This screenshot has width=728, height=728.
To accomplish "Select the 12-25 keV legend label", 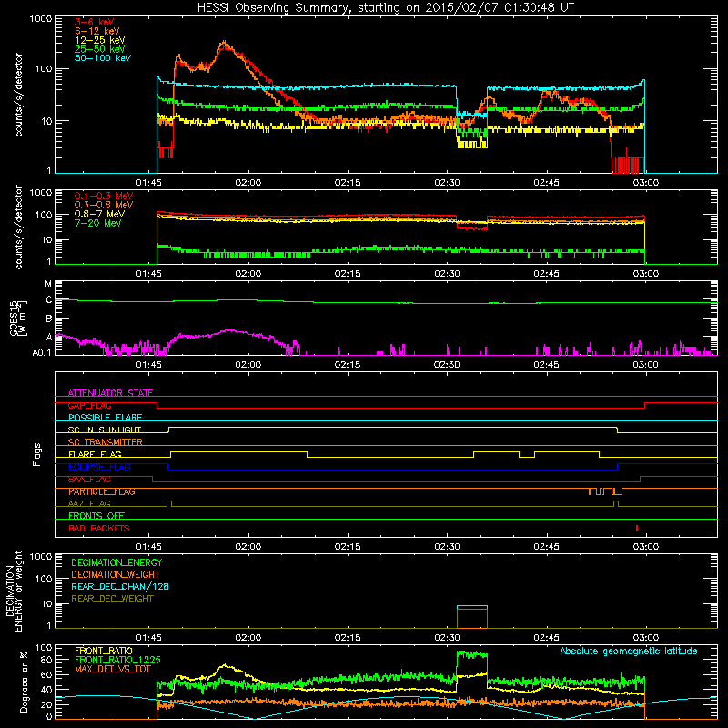I will (x=100, y=40).
